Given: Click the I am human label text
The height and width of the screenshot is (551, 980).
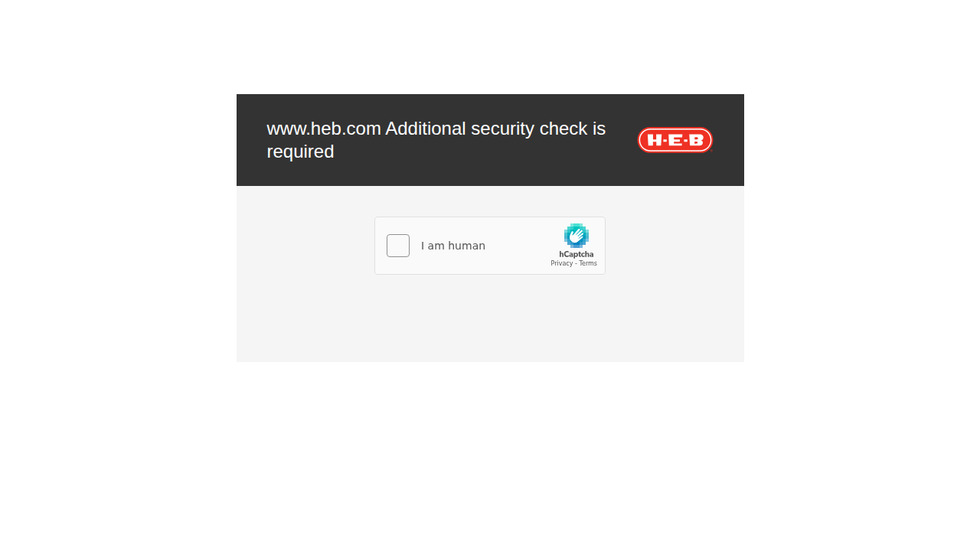Looking at the screenshot, I should 453,246.
